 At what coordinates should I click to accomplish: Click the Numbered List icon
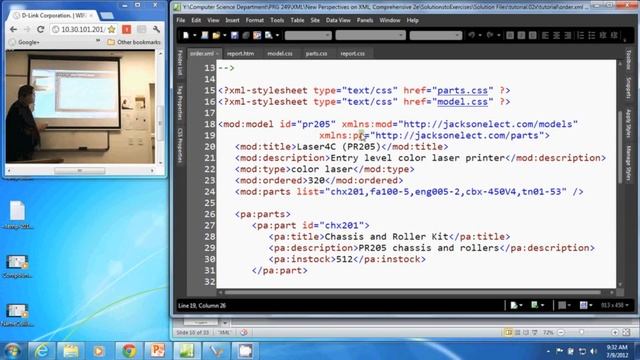(580, 36)
